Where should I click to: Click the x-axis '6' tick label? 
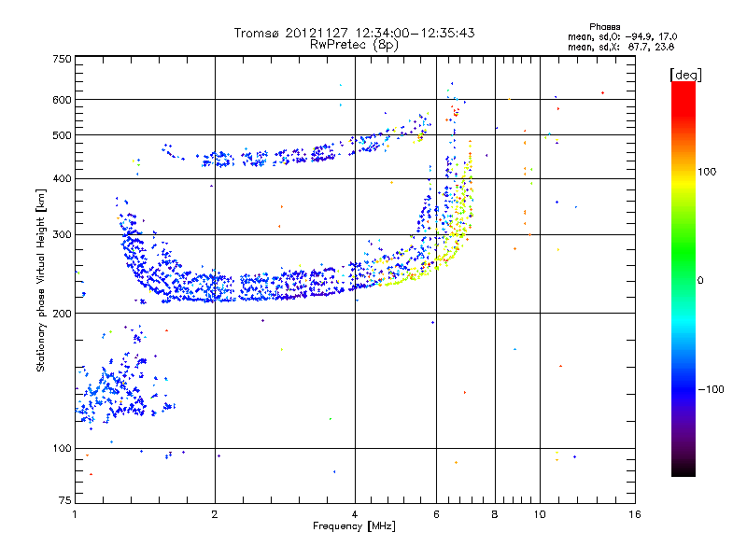click(436, 514)
